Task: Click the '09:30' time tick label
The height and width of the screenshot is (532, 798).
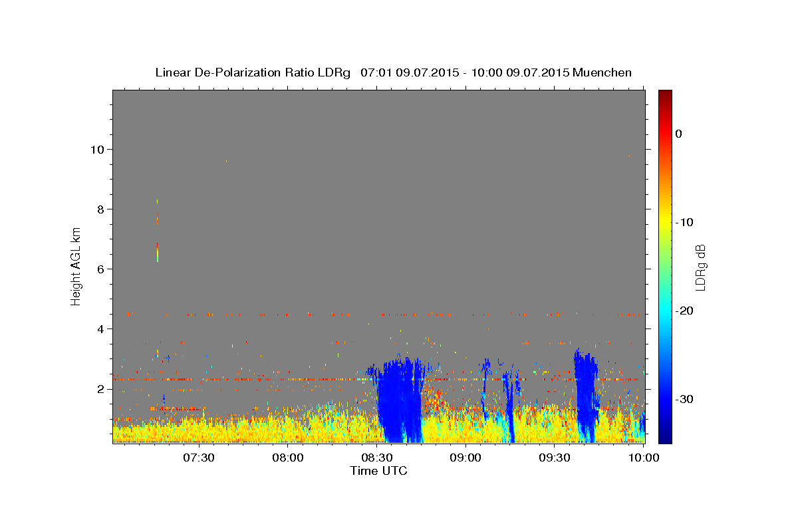Action: pos(555,458)
